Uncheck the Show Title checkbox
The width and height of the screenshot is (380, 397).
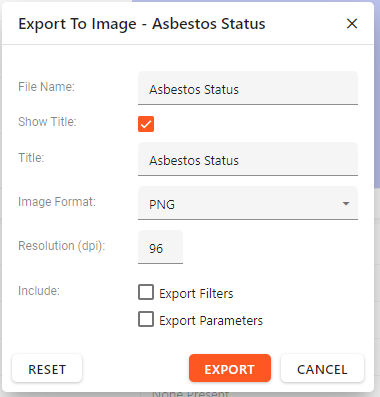(x=146, y=124)
